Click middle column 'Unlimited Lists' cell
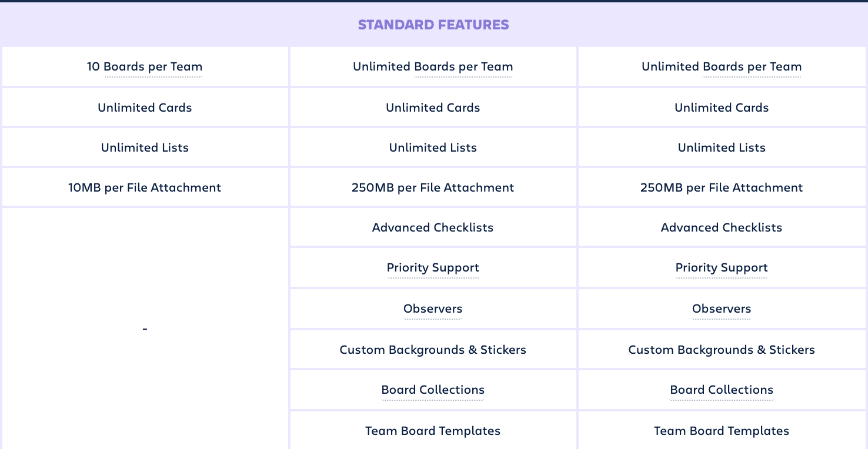Viewport: 868px width, 449px height. pos(433,148)
